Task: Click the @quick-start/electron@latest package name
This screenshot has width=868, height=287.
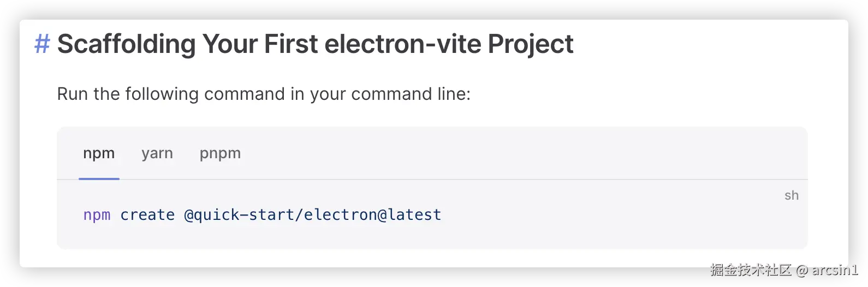Action: coord(312,215)
